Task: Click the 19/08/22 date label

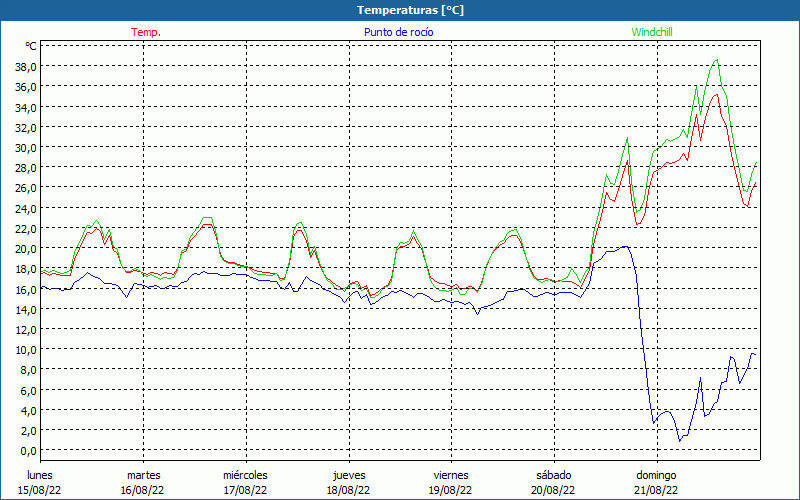Action: pos(451,490)
